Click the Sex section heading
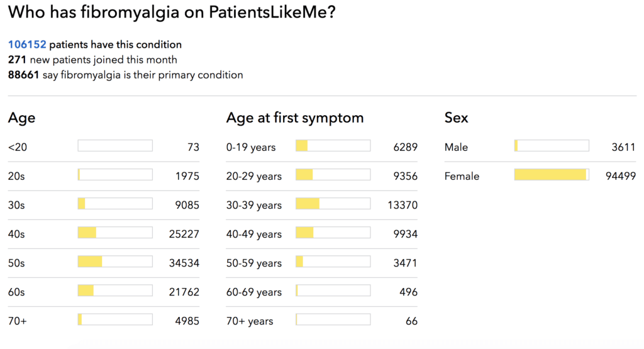This screenshot has height=349, width=644. pos(457,118)
